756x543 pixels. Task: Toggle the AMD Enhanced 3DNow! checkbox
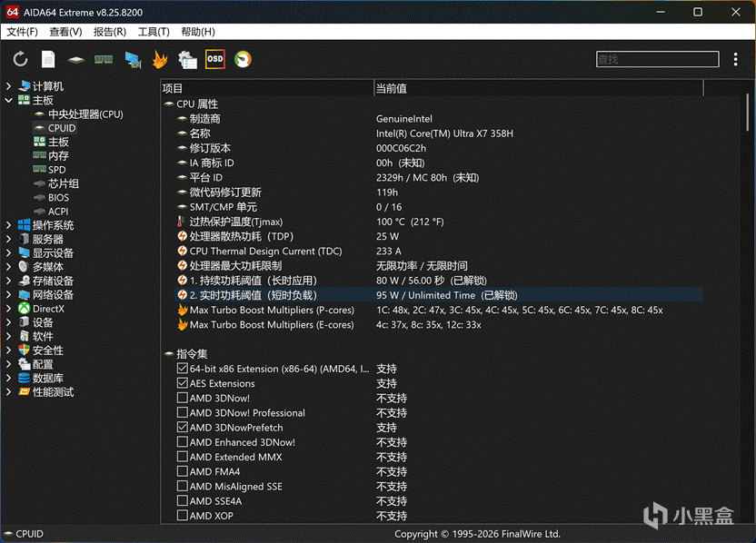click(183, 442)
